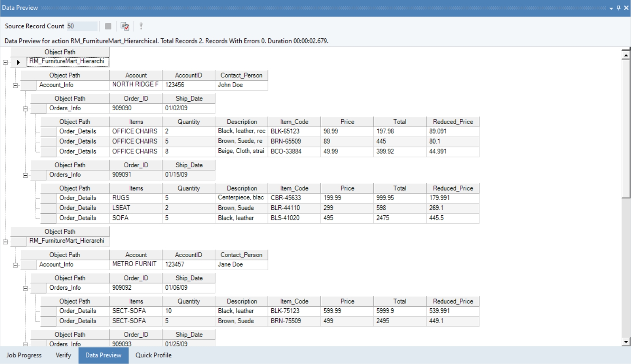Select the current row arrow indicator
The image size is (631, 364).
click(x=18, y=62)
